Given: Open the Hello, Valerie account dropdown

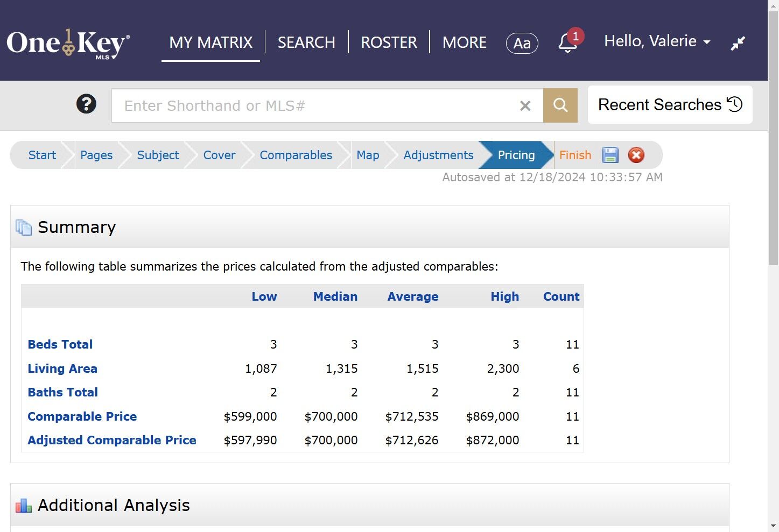Looking at the screenshot, I should [x=657, y=41].
